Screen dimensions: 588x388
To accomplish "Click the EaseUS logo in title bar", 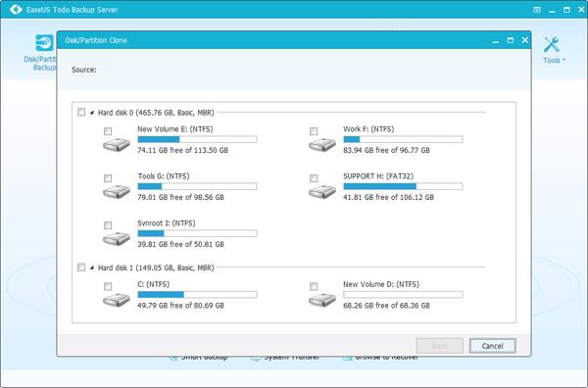I will (16, 10).
